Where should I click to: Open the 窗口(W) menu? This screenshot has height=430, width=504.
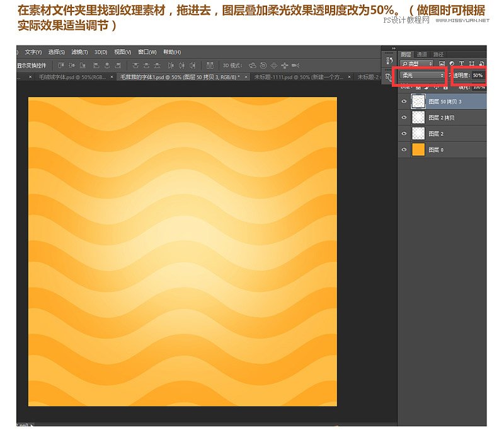[x=147, y=52]
